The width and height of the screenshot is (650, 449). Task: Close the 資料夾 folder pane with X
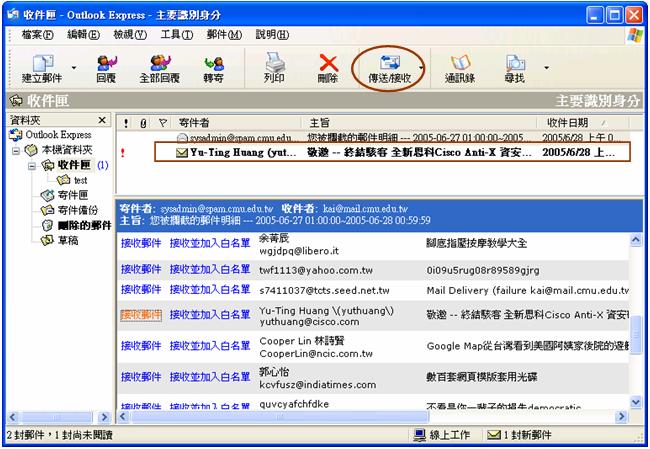102,120
